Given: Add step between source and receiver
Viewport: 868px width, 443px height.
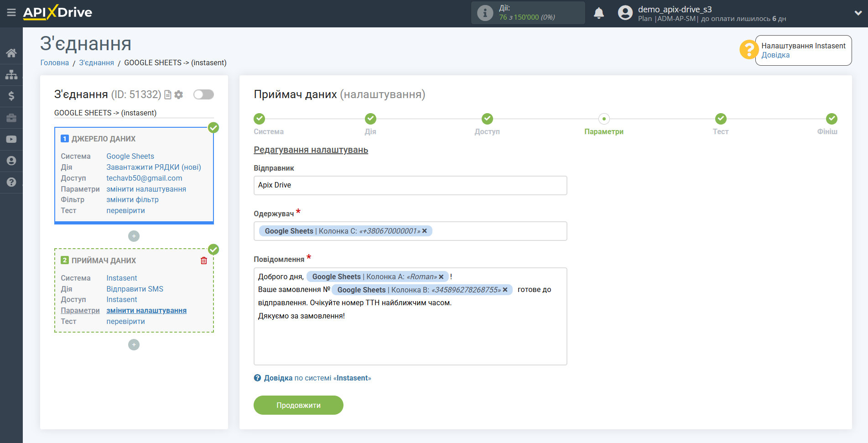Looking at the screenshot, I should click(134, 236).
